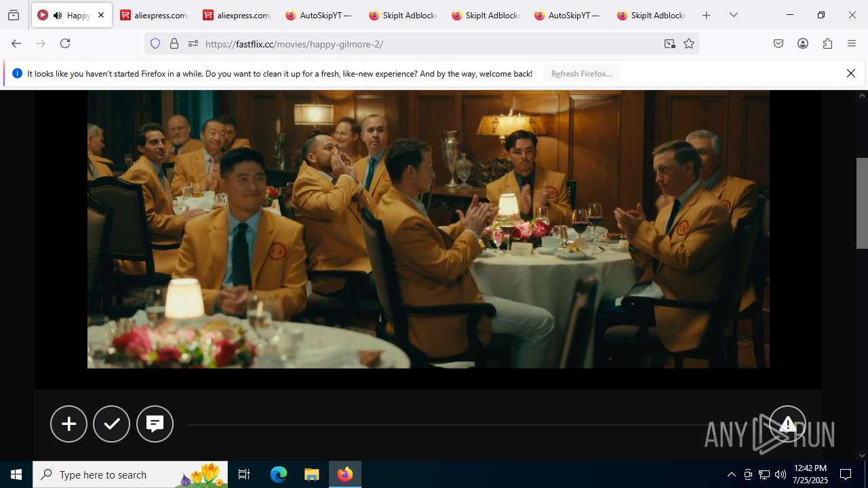868x488 pixels.
Task: Reload the current page
Action: (65, 43)
